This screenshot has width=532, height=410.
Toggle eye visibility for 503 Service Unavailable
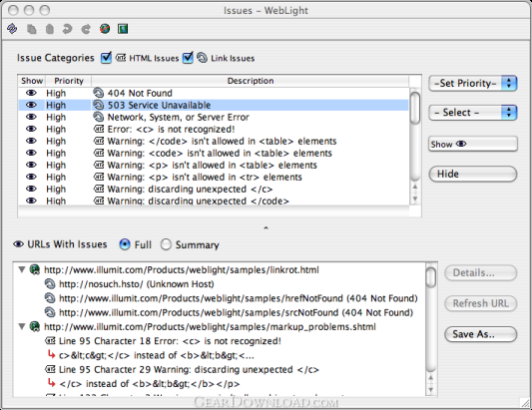point(31,105)
